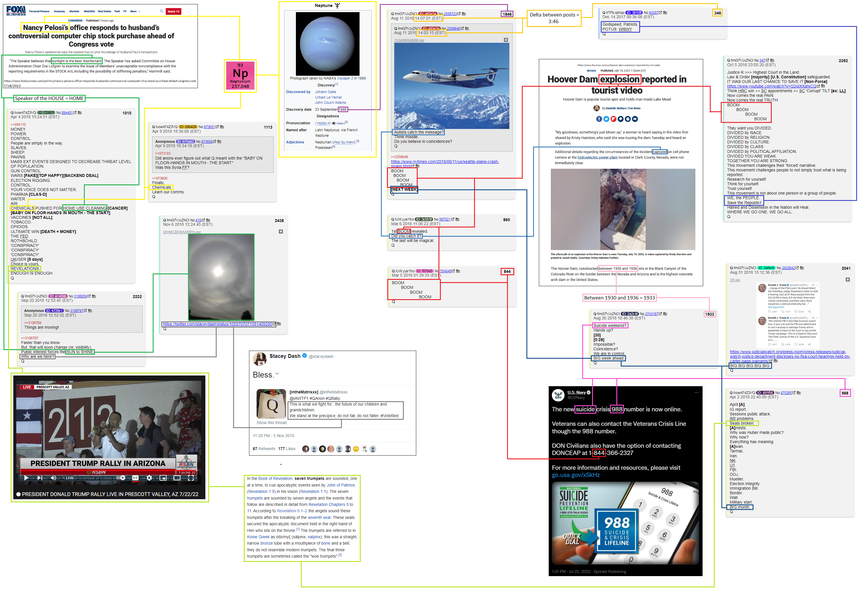Open the more options dots on US Navy tweet

[x=697, y=393]
